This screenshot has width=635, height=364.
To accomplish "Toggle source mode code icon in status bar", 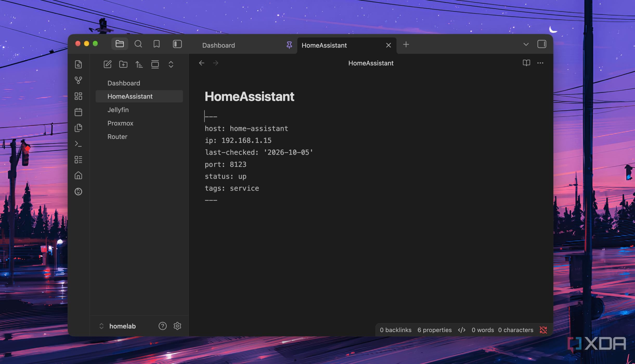I will [x=462, y=330].
